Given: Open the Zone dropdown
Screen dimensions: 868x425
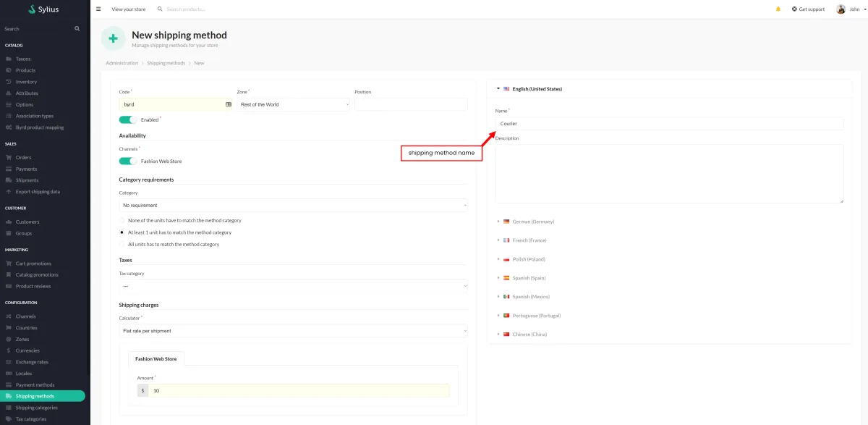Looking at the screenshot, I should coord(293,104).
